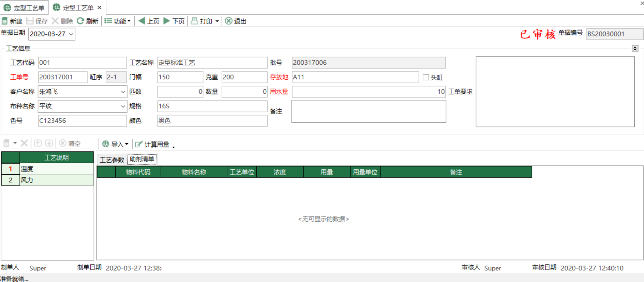Switch to the 助剂清单 tab

[142, 159]
